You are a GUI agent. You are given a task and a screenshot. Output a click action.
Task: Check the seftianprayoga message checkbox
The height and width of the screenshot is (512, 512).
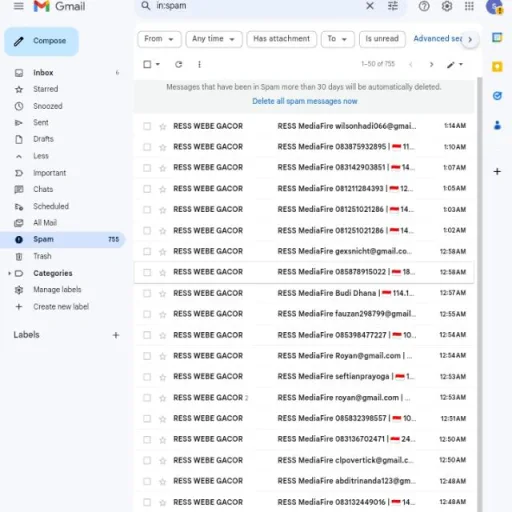pyautogui.click(x=147, y=377)
